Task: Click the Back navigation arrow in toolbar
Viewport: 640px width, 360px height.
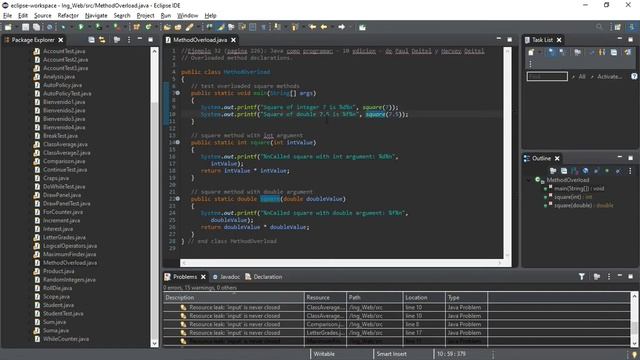Action: pos(324,27)
